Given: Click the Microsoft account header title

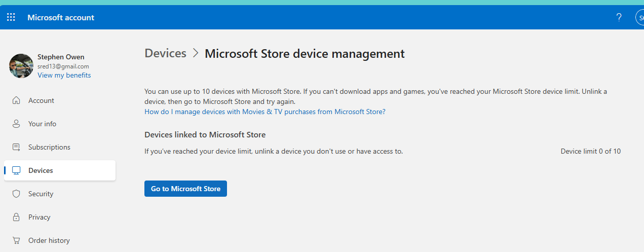Looking at the screenshot, I should click(x=61, y=17).
